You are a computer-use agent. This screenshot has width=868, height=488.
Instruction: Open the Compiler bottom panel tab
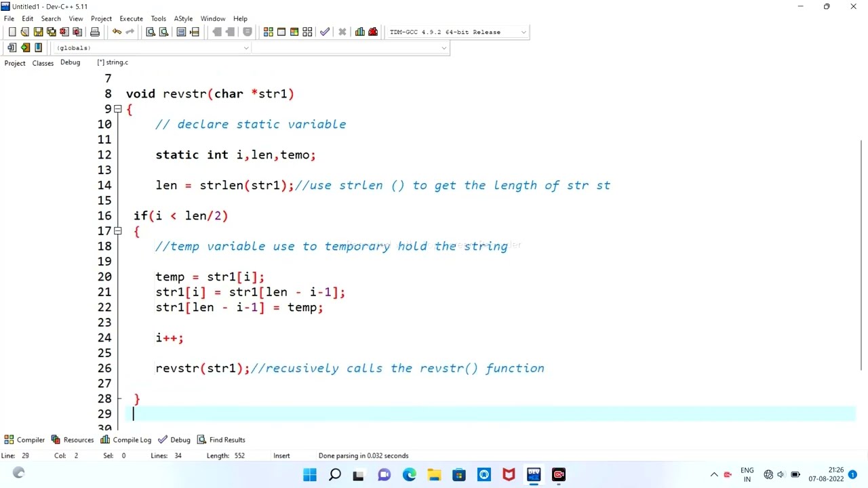click(24, 440)
